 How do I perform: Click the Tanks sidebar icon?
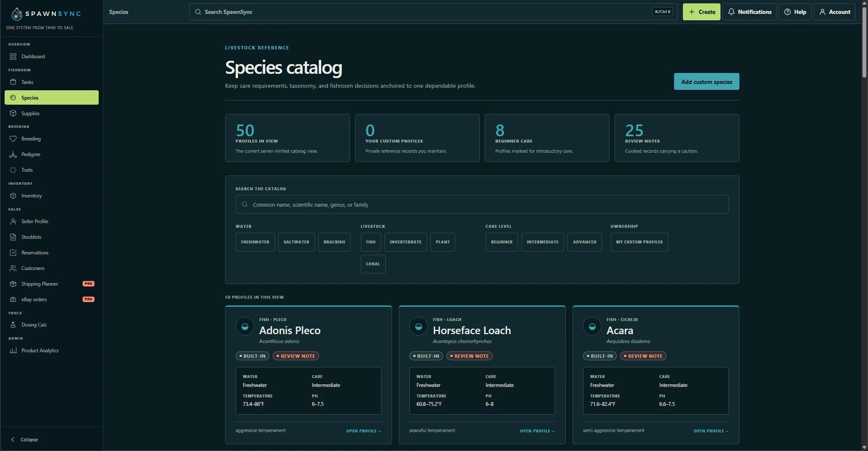(x=13, y=82)
